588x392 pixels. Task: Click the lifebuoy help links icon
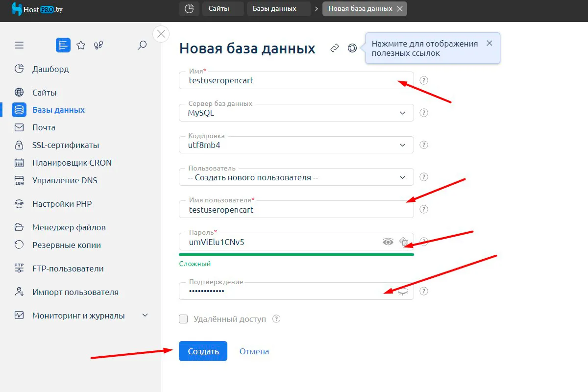click(352, 48)
